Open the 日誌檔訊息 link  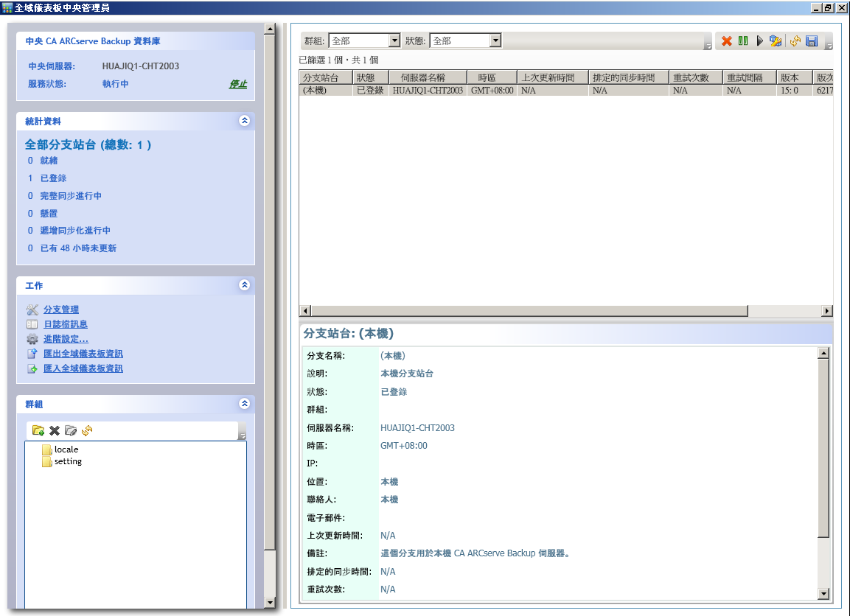66,324
